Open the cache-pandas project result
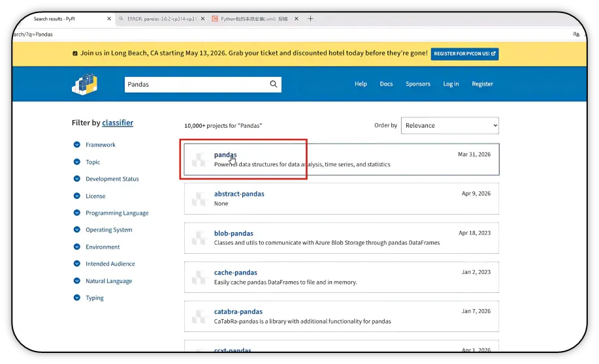The height and width of the screenshot is (364, 599). point(342,277)
